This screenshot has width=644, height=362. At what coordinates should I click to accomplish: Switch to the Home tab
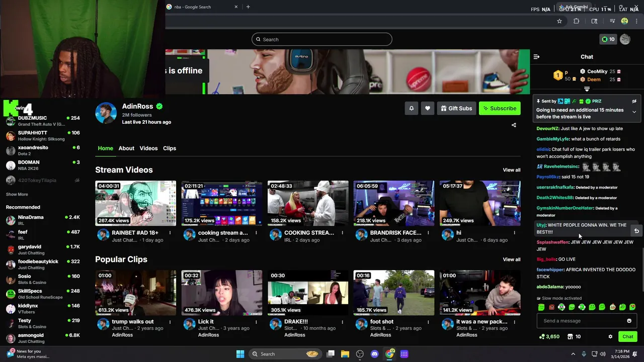[105, 148]
